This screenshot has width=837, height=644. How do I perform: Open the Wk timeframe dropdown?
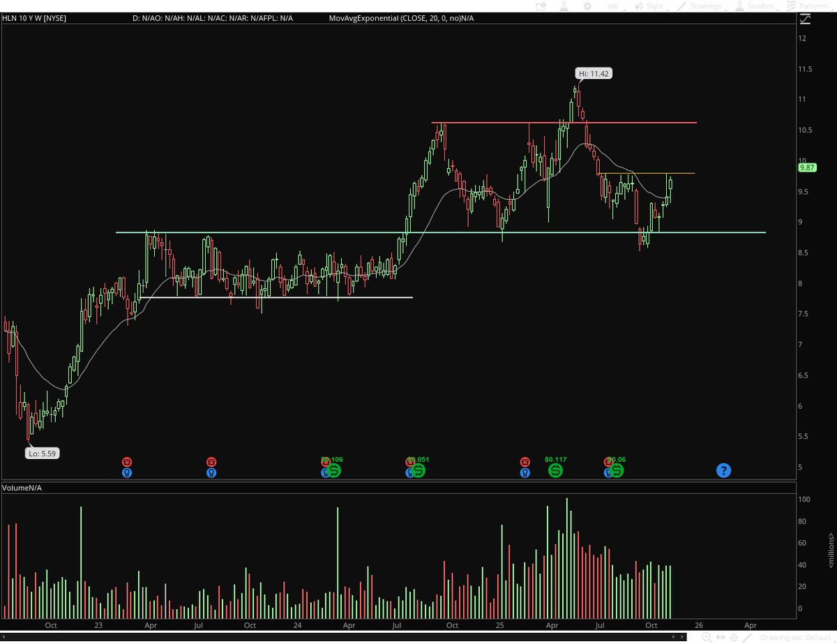click(615, 6)
